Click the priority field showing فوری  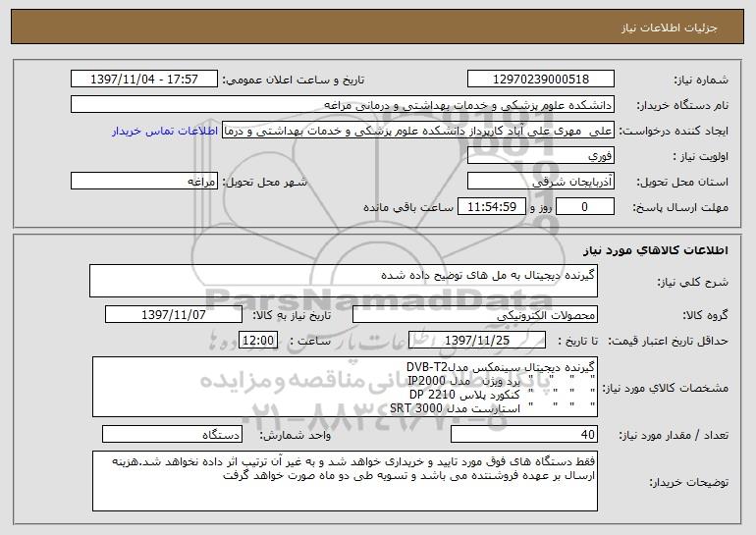(x=540, y=155)
